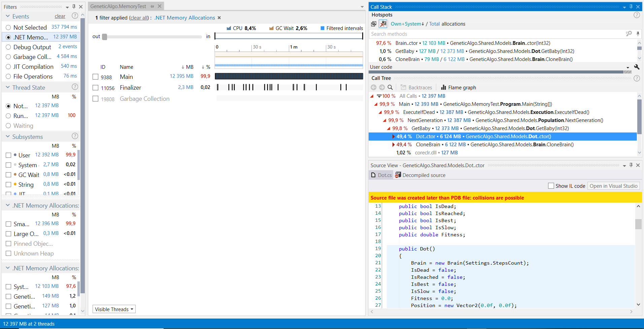Click Open in Visual Studio button
Image resolution: width=644 pixels, height=329 pixels.
pyautogui.click(x=613, y=186)
